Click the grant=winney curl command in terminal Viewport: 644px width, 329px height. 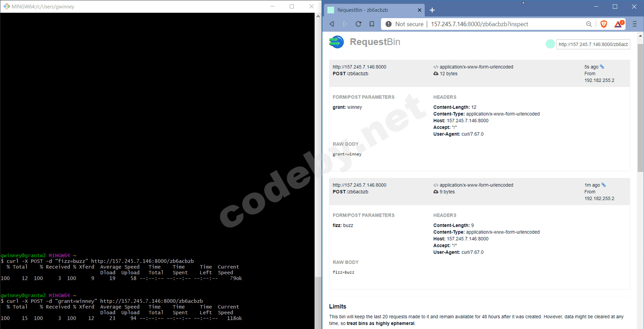(x=105, y=301)
